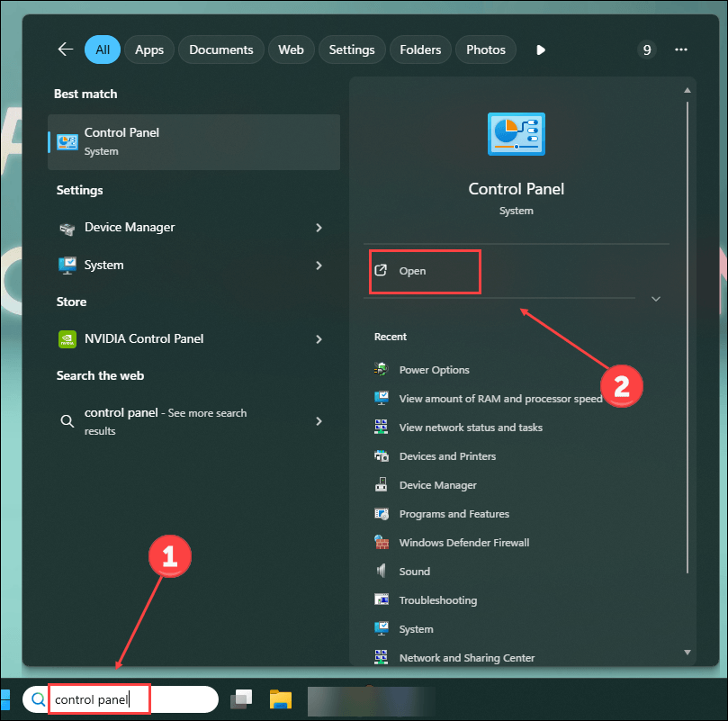The height and width of the screenshot is (721, 728).
Task: Open Windows Defender Firewall recent item
Action: (463, 543)
